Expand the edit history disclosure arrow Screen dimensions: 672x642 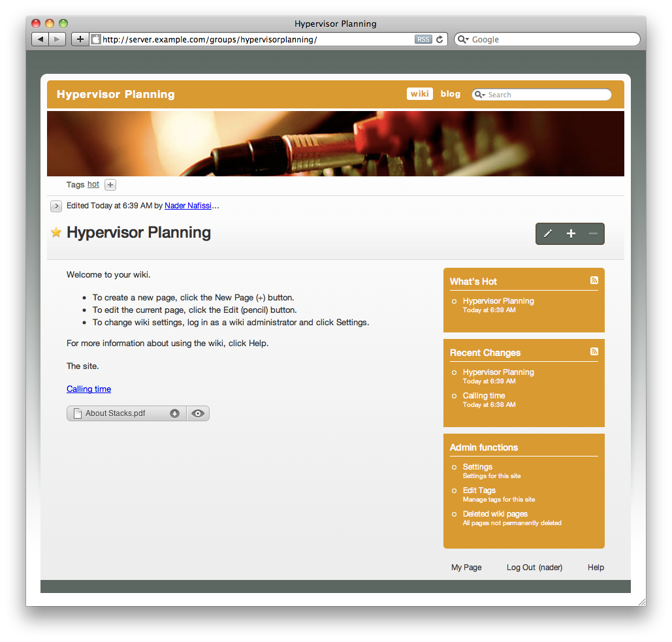(56, 206)
